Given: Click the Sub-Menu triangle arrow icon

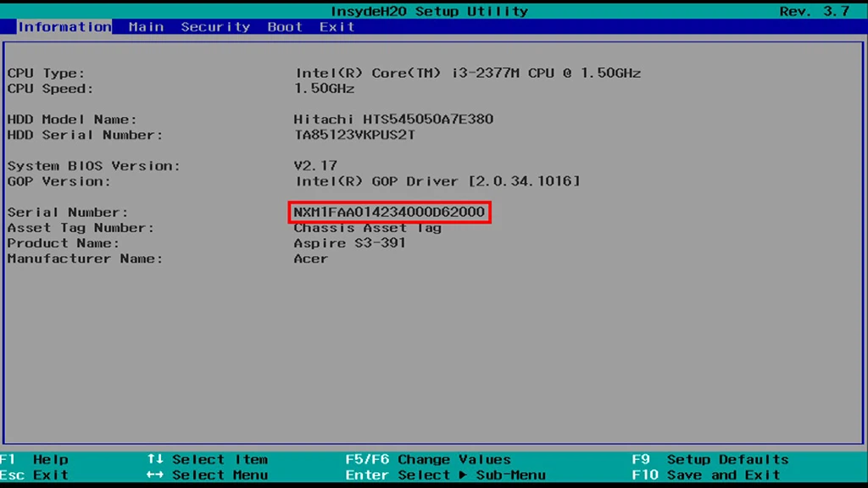Looking at the screenshot, I should pyautogui.click(x=463, y=474).
